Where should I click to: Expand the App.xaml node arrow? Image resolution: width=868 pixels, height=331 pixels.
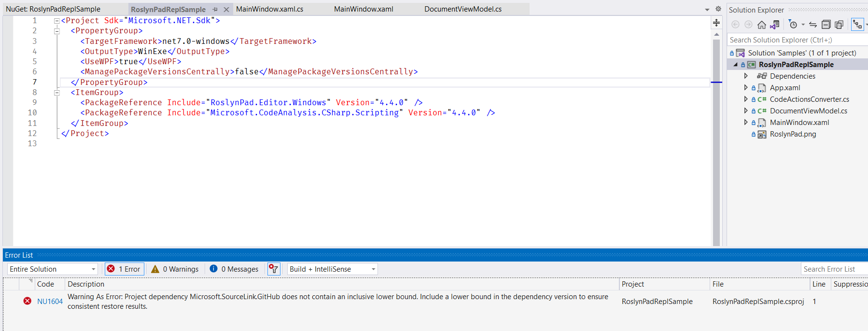pyautogui.click(x=746, y=87)
